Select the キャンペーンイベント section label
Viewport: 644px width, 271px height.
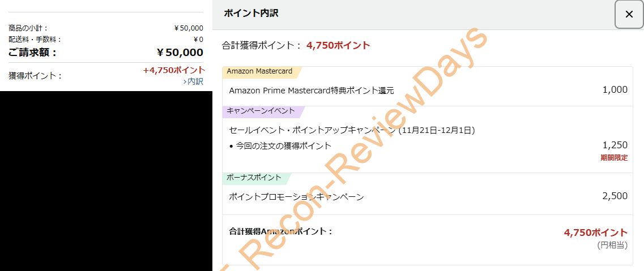(x=261, y=111)
